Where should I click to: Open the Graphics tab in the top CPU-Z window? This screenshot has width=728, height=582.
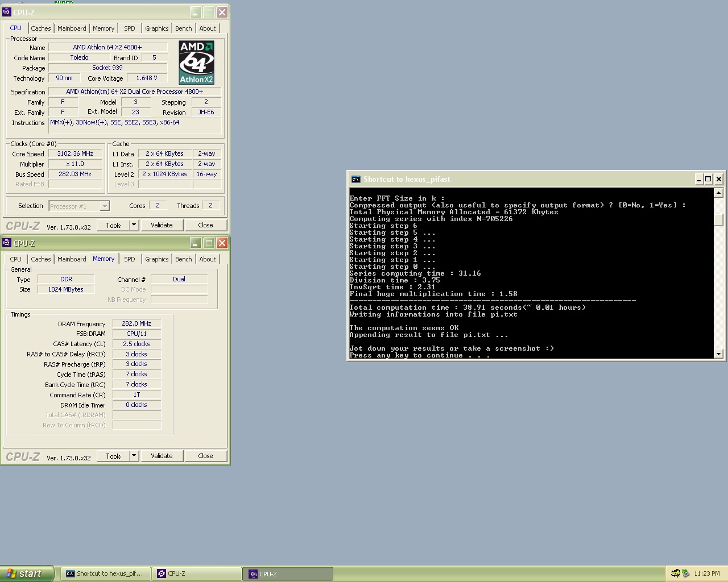pos(157,28)
